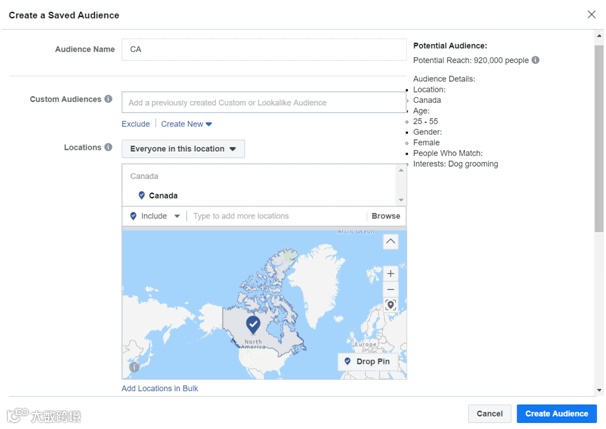Open the Create New dropdown

point(186,124)
